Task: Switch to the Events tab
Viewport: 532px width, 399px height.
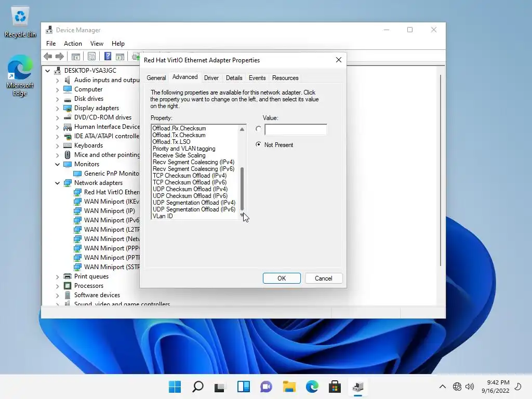Action: point(257,78)
